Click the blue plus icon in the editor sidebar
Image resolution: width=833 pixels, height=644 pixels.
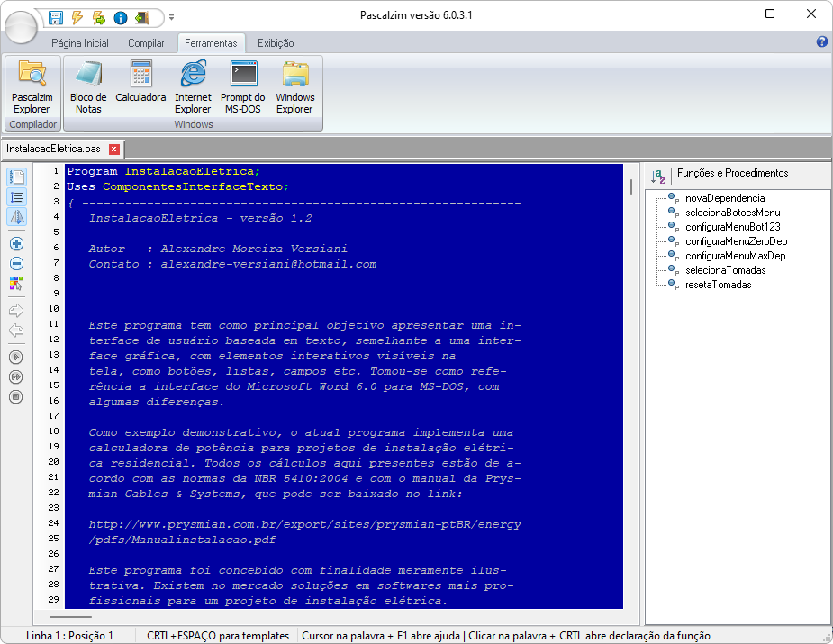pyautogui.click(x=17, y=244)
